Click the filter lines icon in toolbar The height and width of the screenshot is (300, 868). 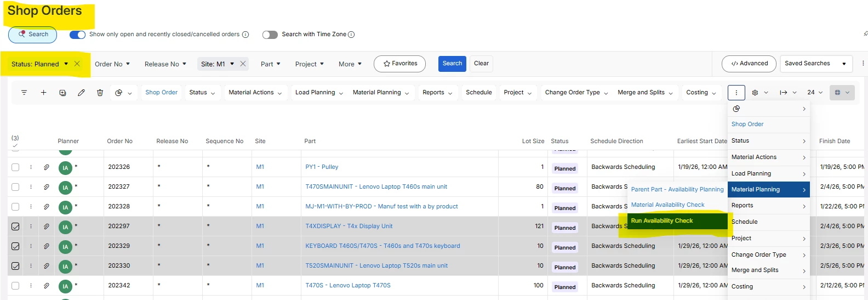pos(24,93)
